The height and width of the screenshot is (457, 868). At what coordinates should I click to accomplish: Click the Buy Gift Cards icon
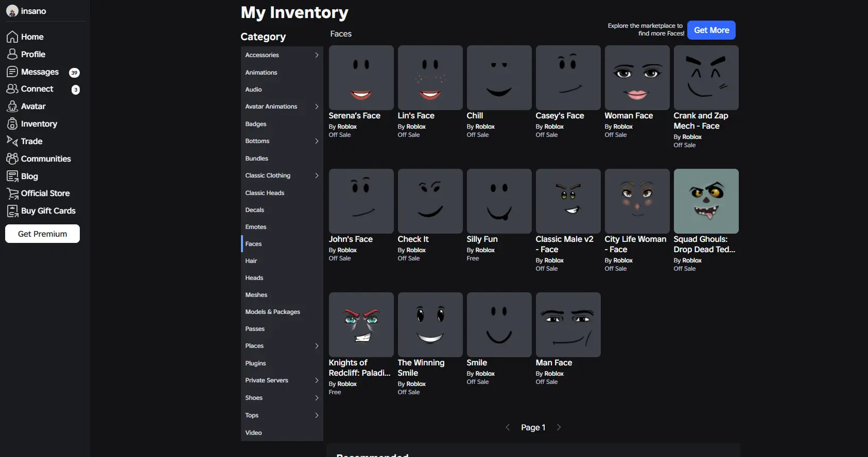(12, 211)
